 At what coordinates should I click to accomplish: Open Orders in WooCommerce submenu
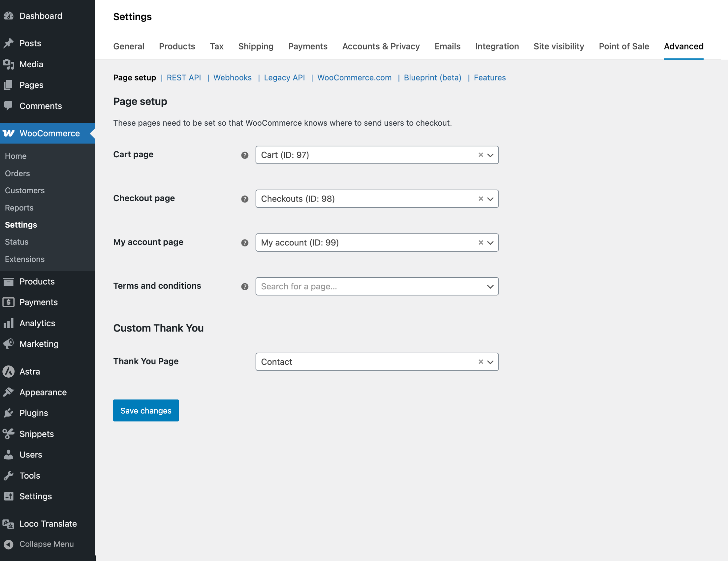click(x=17, y=173)
